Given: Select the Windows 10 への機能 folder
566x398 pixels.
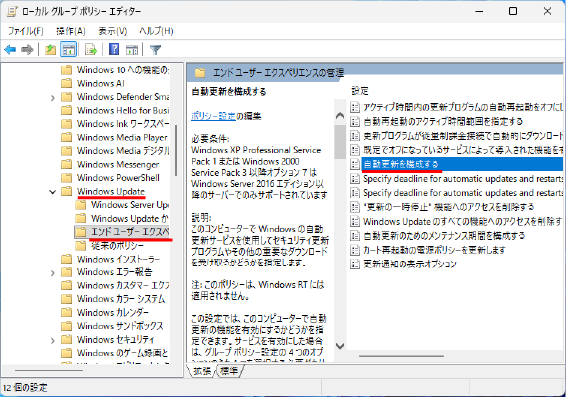Looking at the screenshot, I should pyautogui.click(x=123, y=70).
